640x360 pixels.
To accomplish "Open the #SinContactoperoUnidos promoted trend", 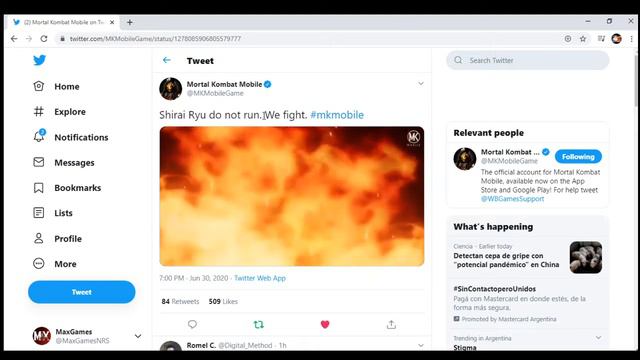I will click(495, 289).
